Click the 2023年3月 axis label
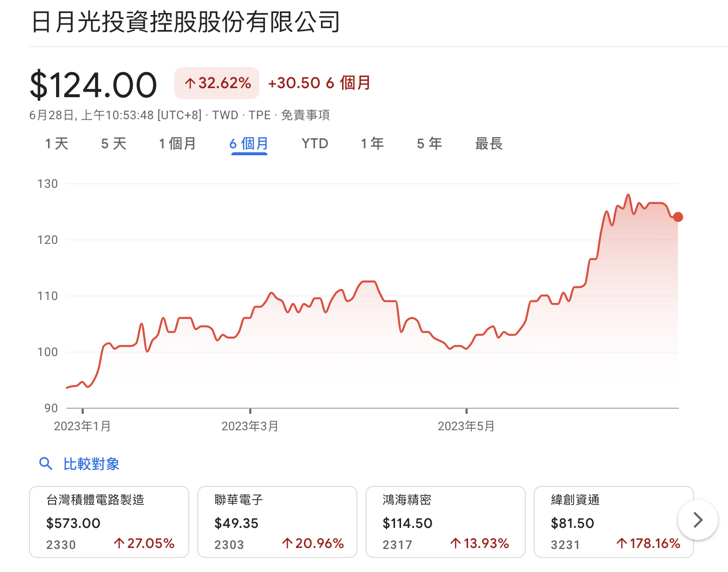This screenshot has height=572, width=728. point(250,426)
